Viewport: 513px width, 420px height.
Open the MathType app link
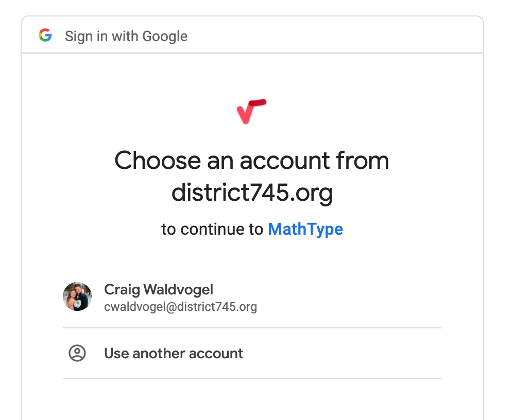coord(305,230)
